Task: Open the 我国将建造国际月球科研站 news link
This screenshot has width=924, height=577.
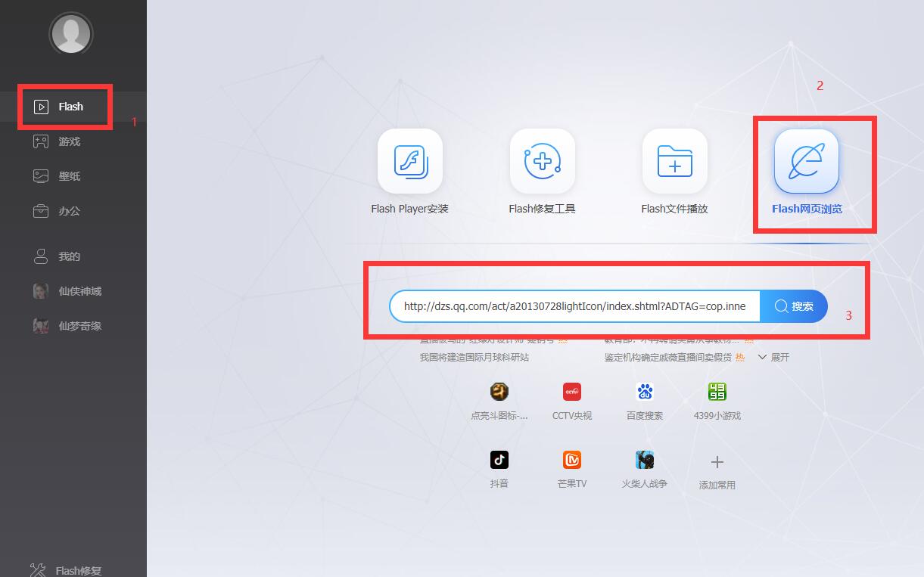Action: coord(474,357)
